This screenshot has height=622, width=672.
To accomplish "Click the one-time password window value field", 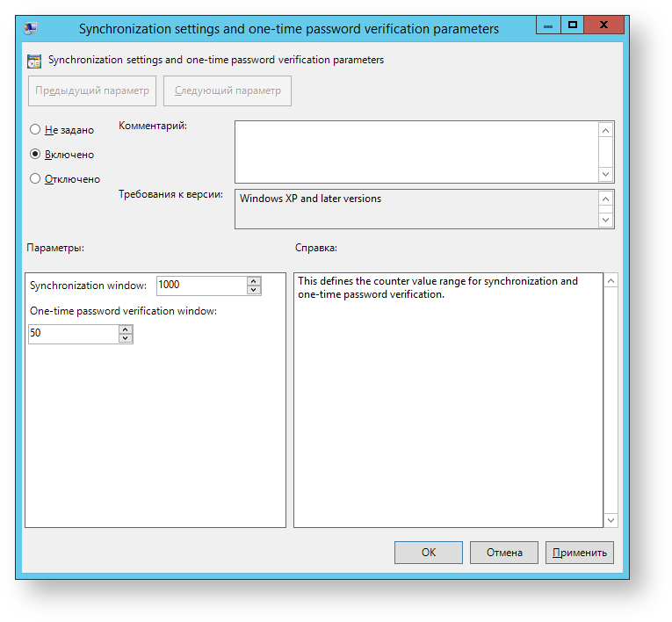I will point(73,334).
